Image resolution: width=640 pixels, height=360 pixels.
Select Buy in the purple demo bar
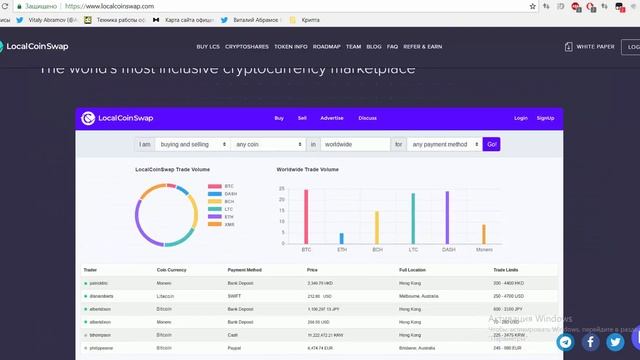click(x=279, y=118)
